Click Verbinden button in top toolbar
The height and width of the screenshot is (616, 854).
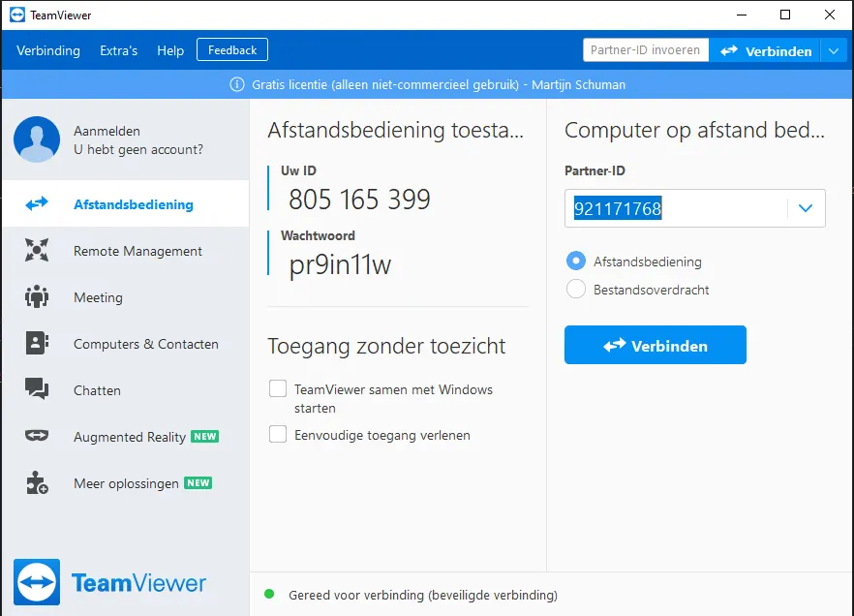[765, 51]
